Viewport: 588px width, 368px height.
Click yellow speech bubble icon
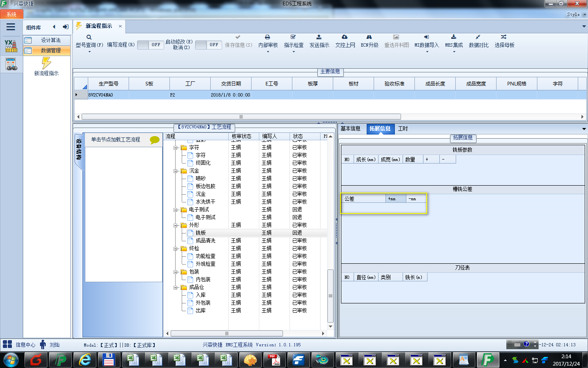click(x=155, y=140)
